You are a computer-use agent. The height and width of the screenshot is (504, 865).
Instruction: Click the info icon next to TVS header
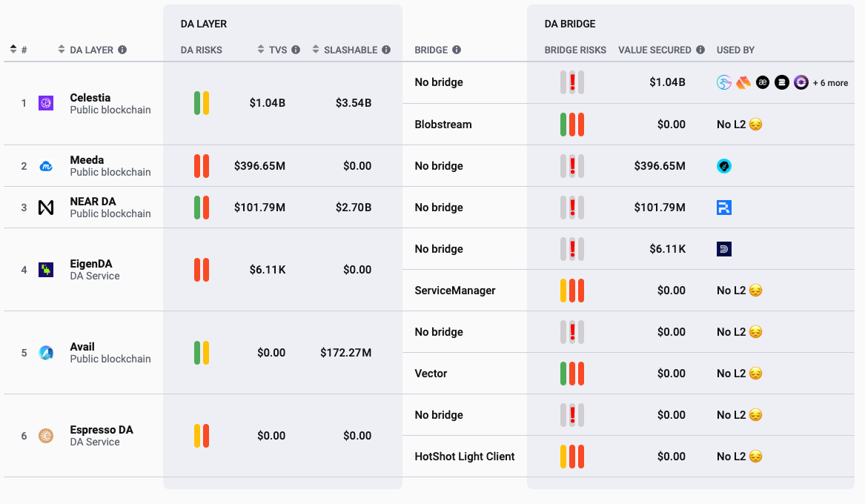click(296, 50)
